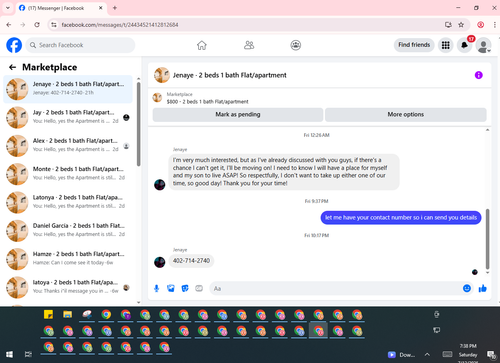
Task: Open the install app icon in the address bar
Action: click(x=448, y=25)
